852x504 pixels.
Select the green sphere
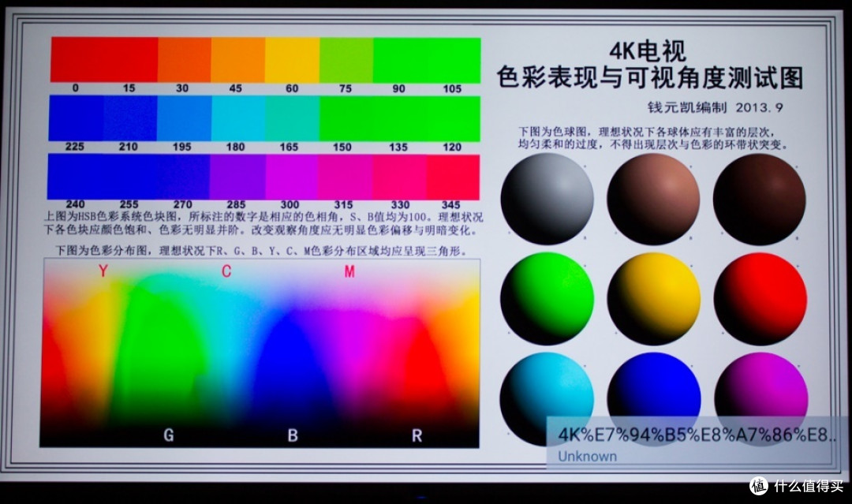(547, 298)
